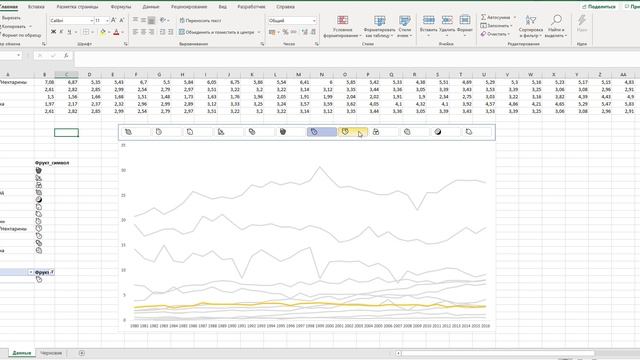Switch to the Разметка страницы tab

pos(78,7)
